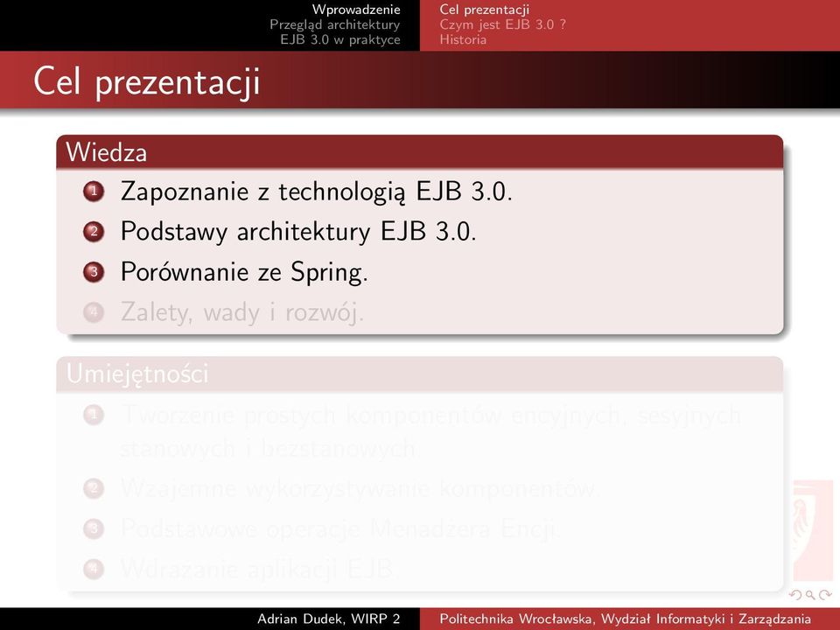Click the slide title Cel prezentacji

tap(147, 82)
